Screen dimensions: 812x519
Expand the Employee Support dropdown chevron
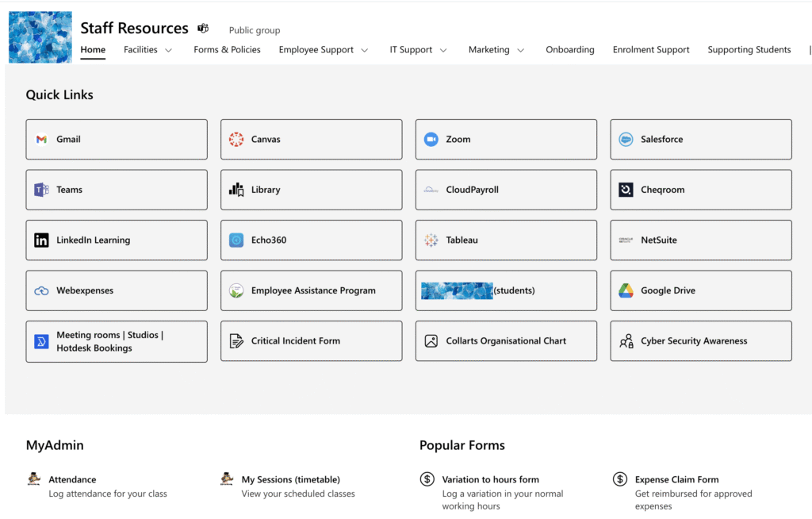coord(365,50)
